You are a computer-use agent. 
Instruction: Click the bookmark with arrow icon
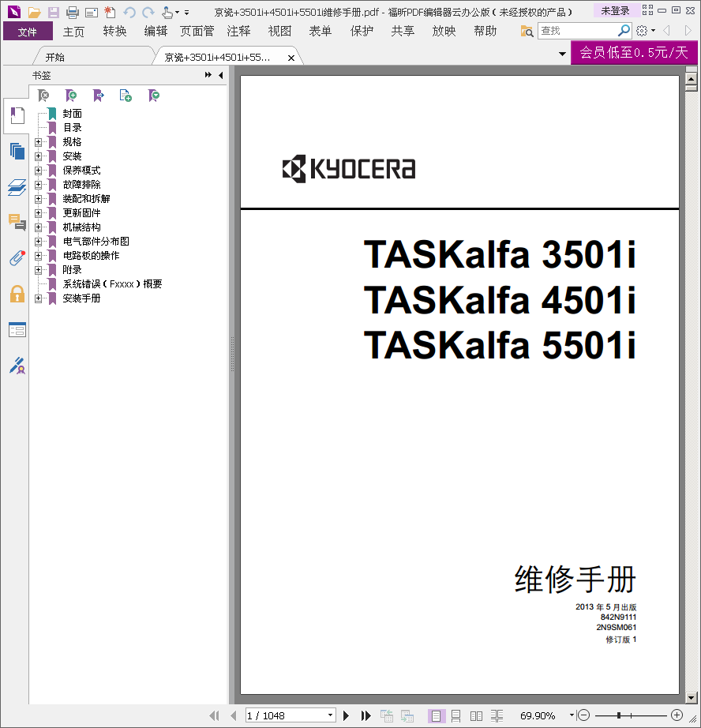(x=99, y=96)
